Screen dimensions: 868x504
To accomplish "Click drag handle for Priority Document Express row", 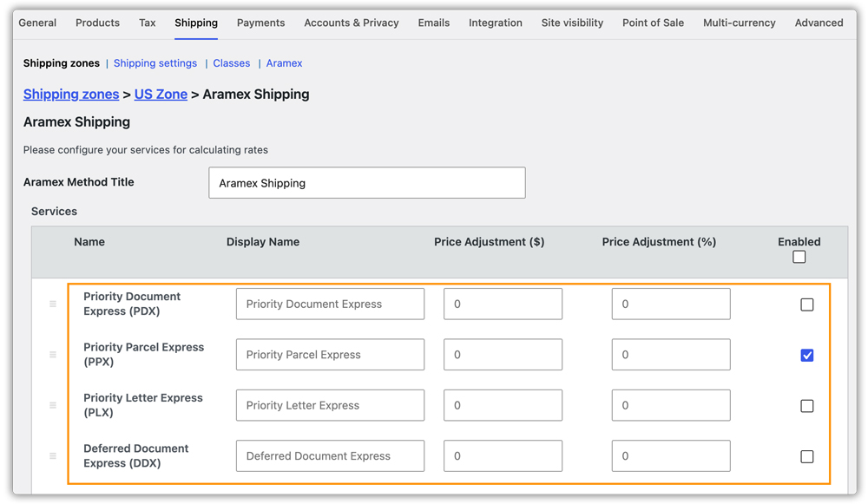I will (53, 304).
